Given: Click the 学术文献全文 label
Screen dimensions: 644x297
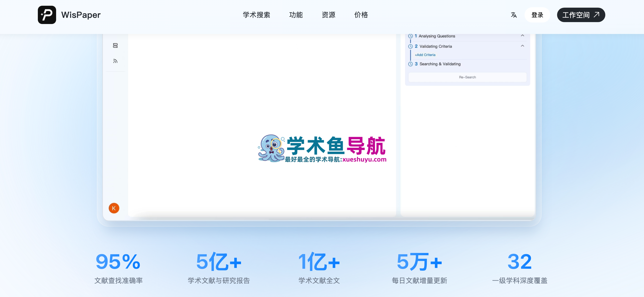Looking at the screenshot, I should coord(319,280).
